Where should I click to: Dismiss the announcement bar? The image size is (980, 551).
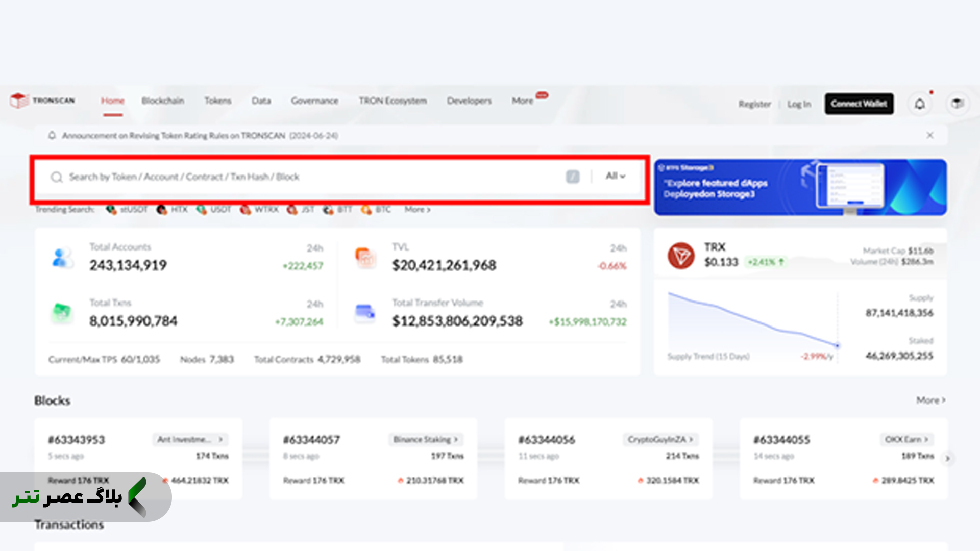click(930, 135)
